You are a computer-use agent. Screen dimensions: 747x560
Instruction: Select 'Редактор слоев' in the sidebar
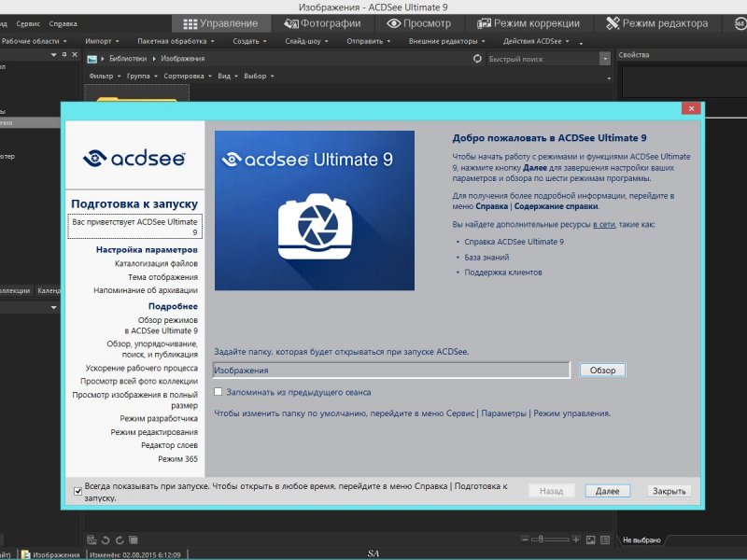click(169, 445)
